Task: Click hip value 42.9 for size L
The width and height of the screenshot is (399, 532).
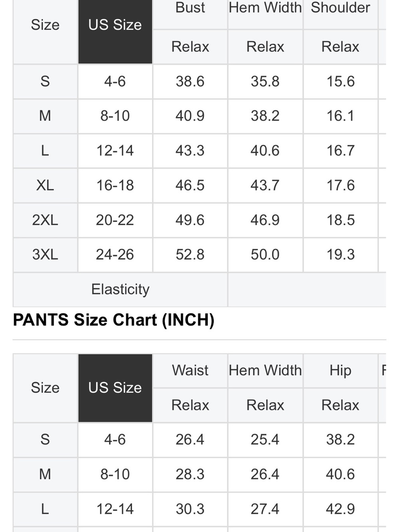Action: [340, 509]
